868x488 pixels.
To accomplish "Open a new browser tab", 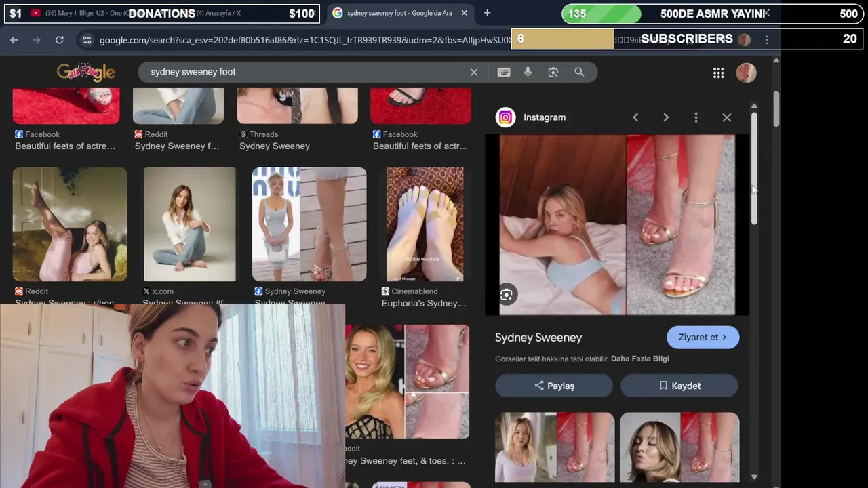I will (x=487, y=13).
